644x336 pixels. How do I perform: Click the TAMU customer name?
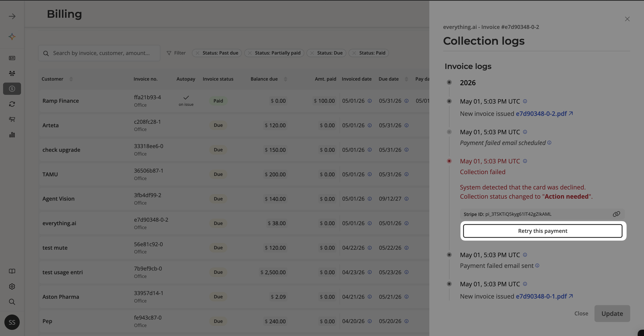[50, 174]
